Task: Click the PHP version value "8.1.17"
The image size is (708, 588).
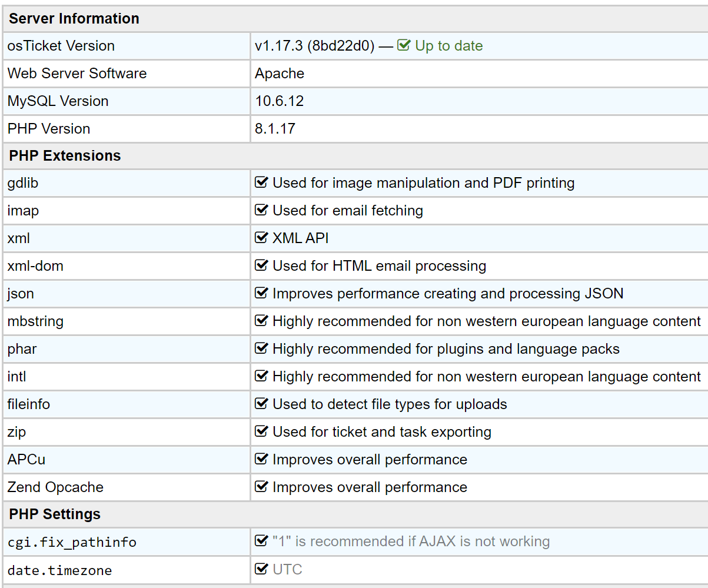Action: (x=275, y=129)
